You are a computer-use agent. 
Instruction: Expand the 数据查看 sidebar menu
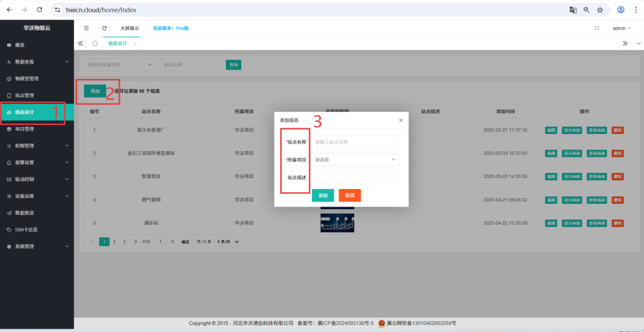[36, 62]
